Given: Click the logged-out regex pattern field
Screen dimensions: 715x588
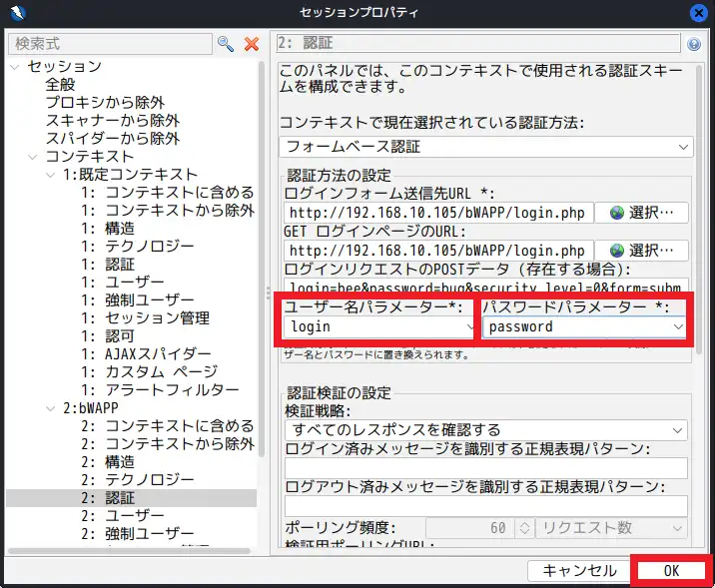Looking at the screenshot, I should coord(486,506).
